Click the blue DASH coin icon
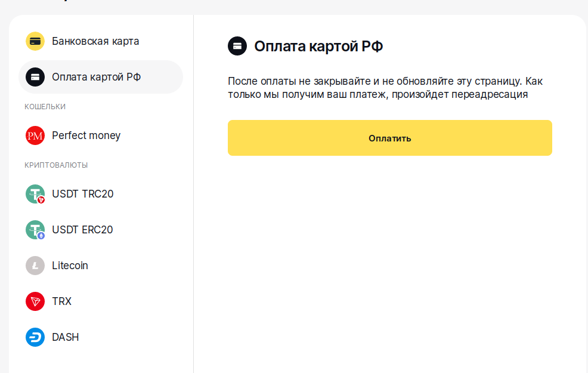 [35, 337]
